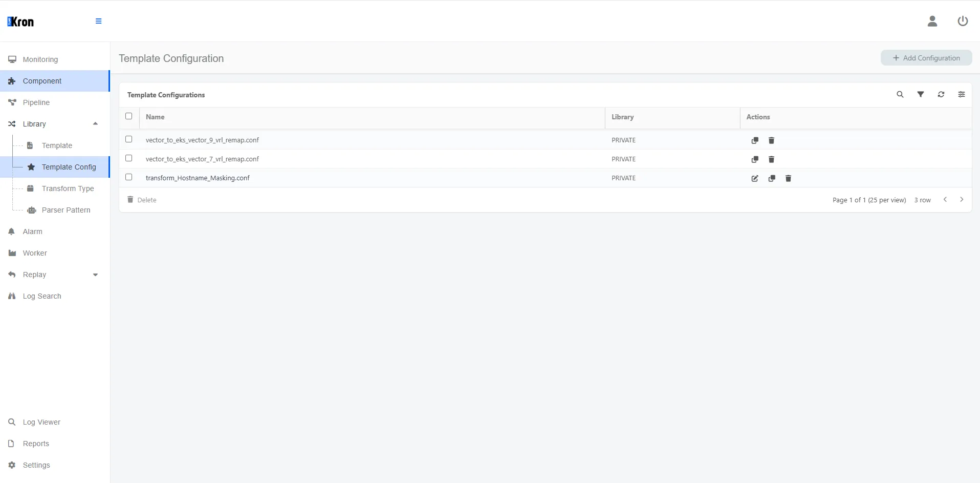
Task: Delete vector_to_eks_vector_9_vrl_remap.conf via trash icon
Action: point(771,140)
